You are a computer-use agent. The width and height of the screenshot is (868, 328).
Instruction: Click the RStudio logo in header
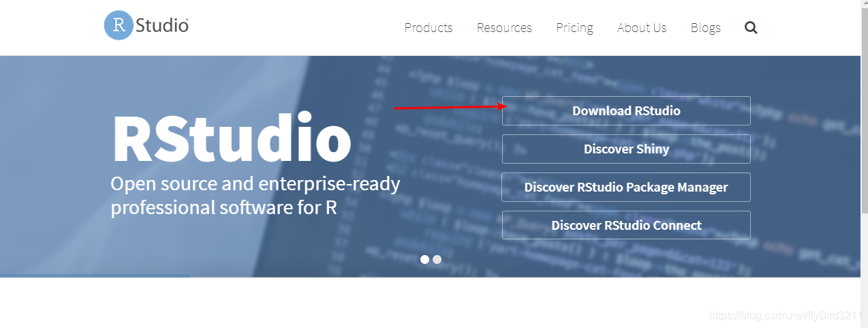146,26
